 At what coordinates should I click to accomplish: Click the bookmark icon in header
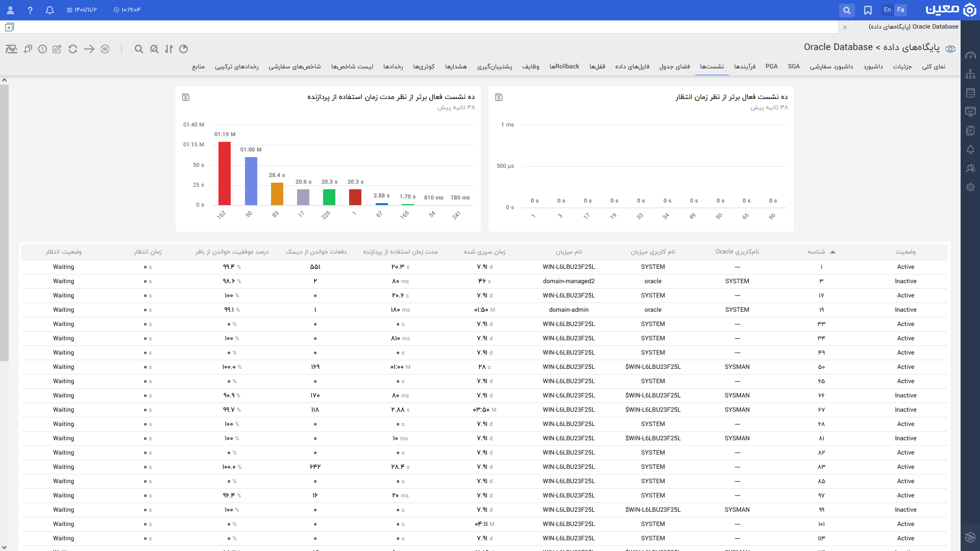868,10
